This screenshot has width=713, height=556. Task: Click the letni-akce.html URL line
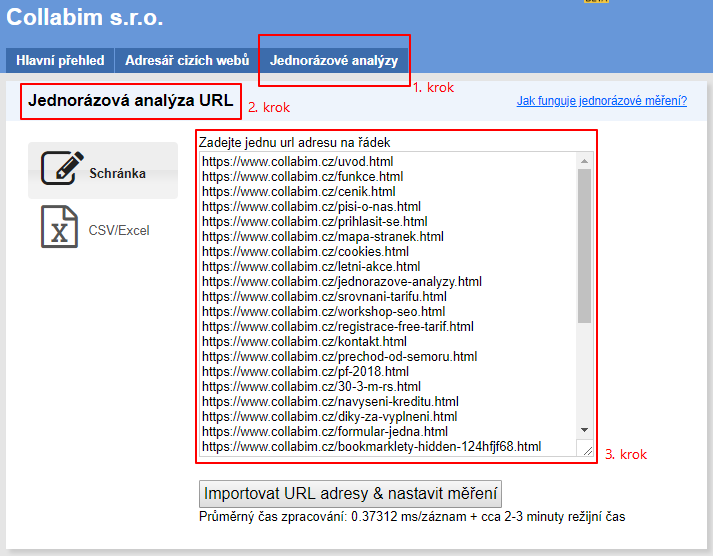coord(311,266)
